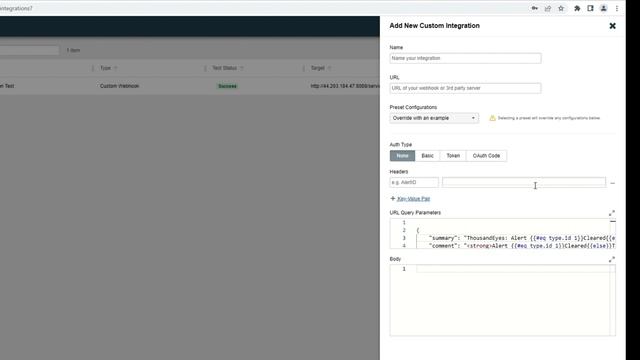The width and height of the screenshot is (640, 360).
Task: Open the browser profile avatar
Action: 604,8
